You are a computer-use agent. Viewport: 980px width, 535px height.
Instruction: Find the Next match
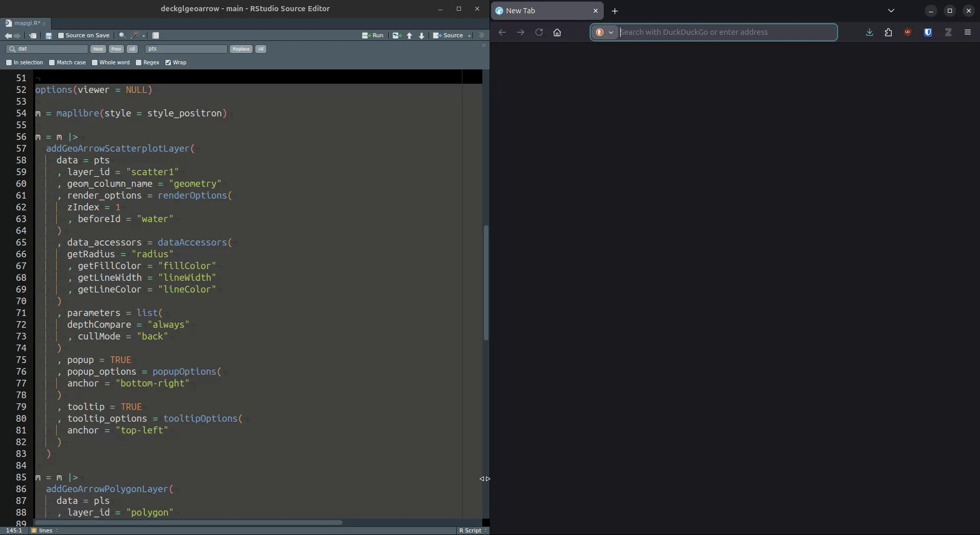point(98,49)
